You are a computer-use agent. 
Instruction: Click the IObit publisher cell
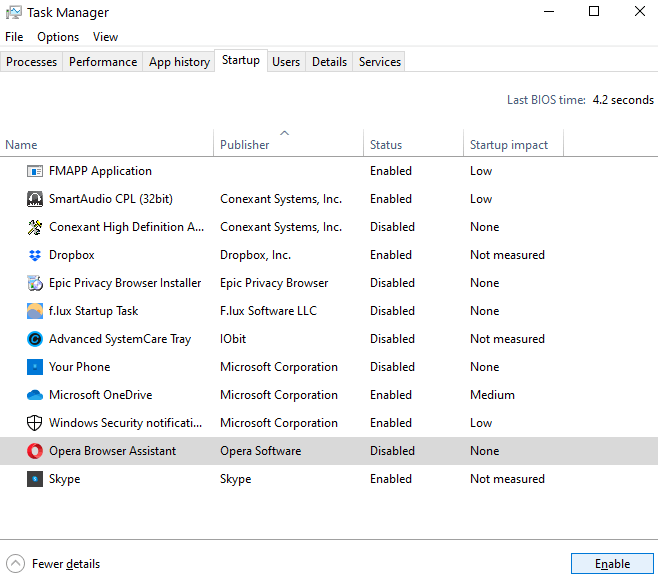pos(233,339)
